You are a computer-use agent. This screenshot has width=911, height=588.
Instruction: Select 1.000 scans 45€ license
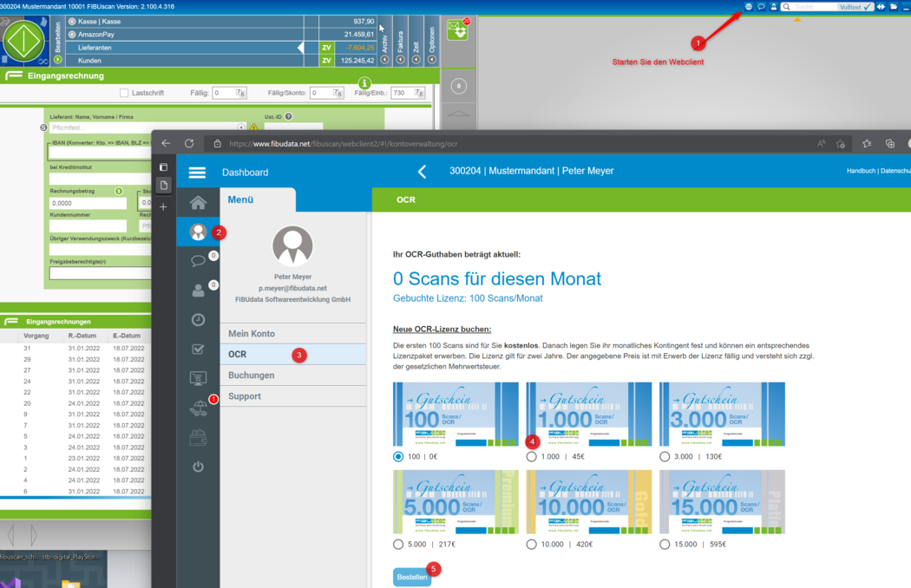[x=531, y=457]
